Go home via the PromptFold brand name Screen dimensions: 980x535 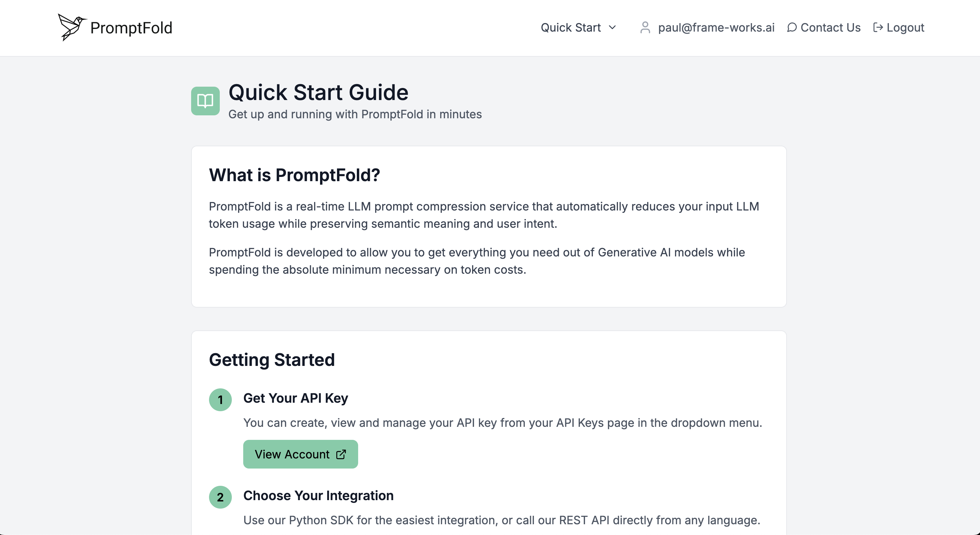(x=131, y=28)
